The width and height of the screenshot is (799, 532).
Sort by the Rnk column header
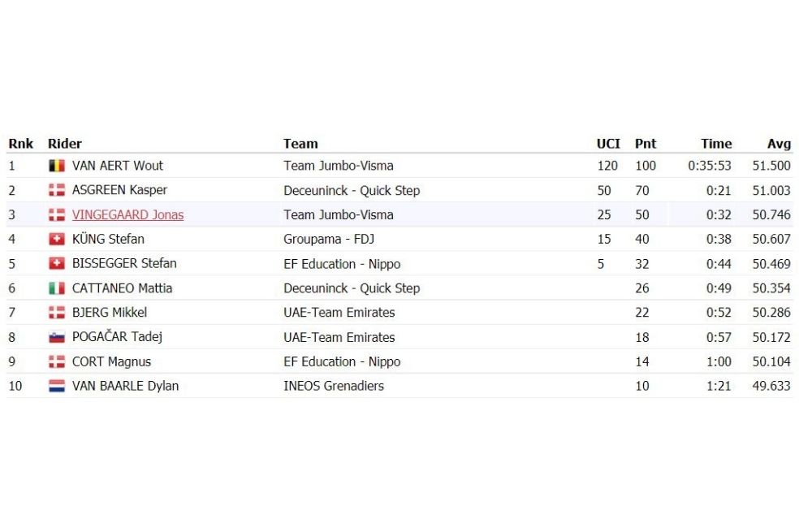(21, 144)
